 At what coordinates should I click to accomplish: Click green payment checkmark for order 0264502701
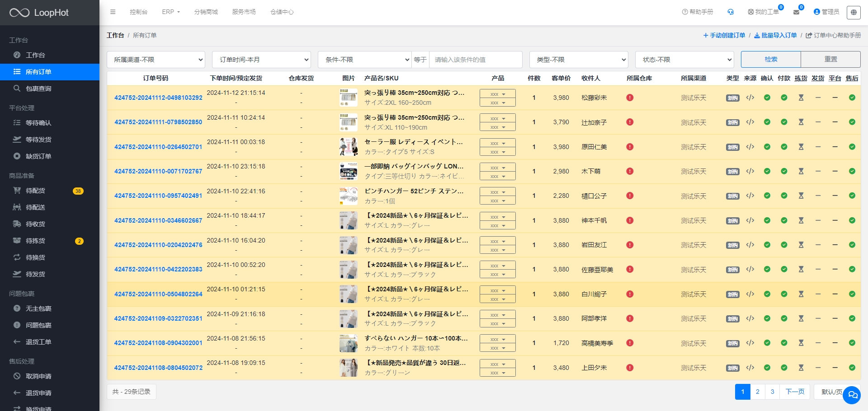coord(784,147)
